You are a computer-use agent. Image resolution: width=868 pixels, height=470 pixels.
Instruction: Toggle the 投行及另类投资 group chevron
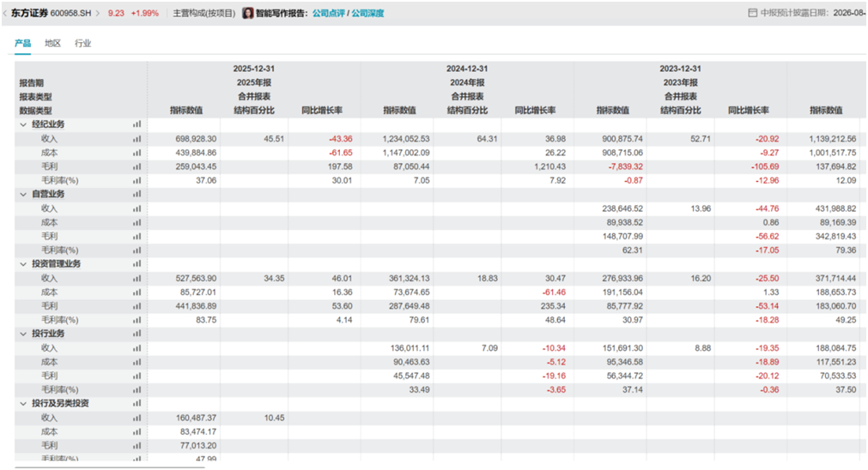pyautogui.click(x=23, y=403)
